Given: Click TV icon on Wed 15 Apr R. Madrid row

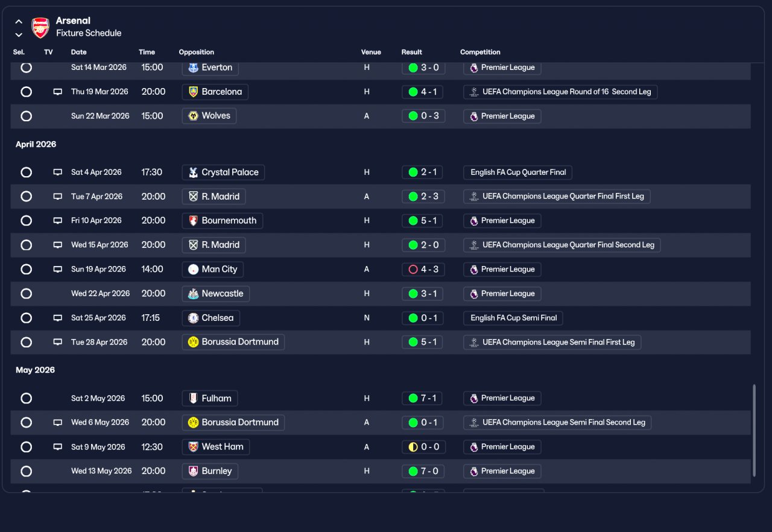Looking at the screenshot, I should coord(58,245).
